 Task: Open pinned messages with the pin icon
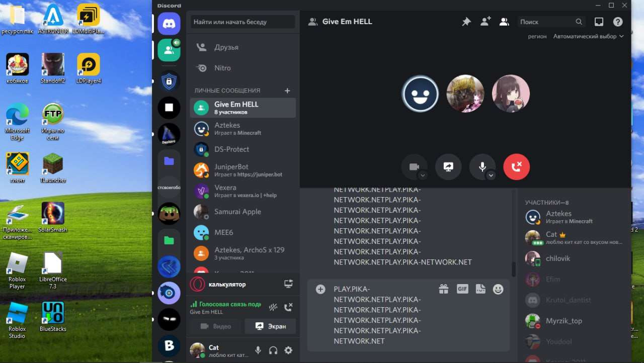pos(466,22)
